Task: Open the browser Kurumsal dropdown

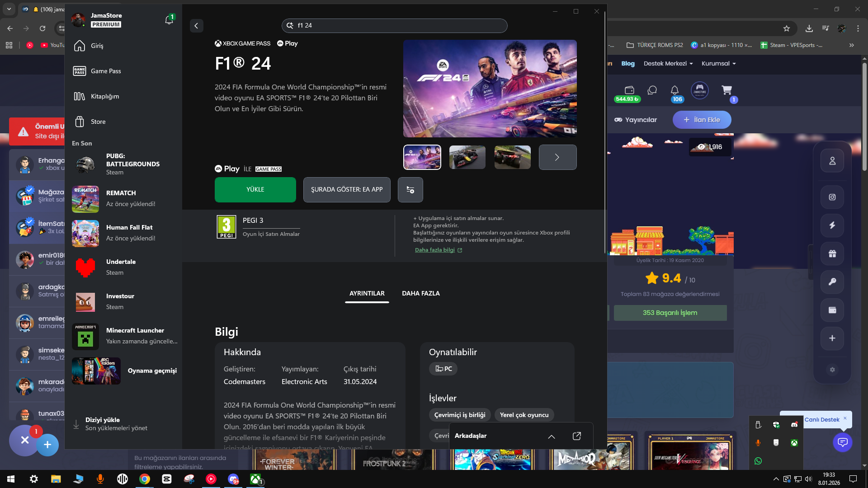Action: pyautogui.click(x=719, y=64)
